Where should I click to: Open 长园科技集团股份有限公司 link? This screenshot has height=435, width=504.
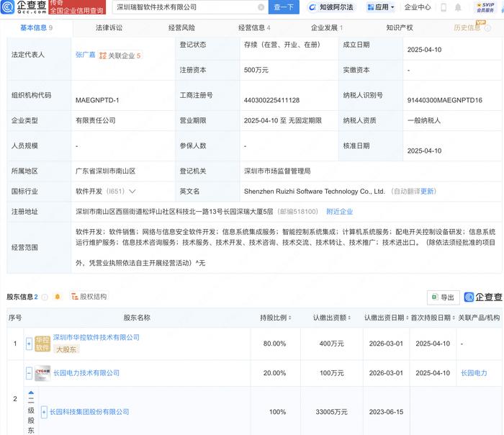89,412
